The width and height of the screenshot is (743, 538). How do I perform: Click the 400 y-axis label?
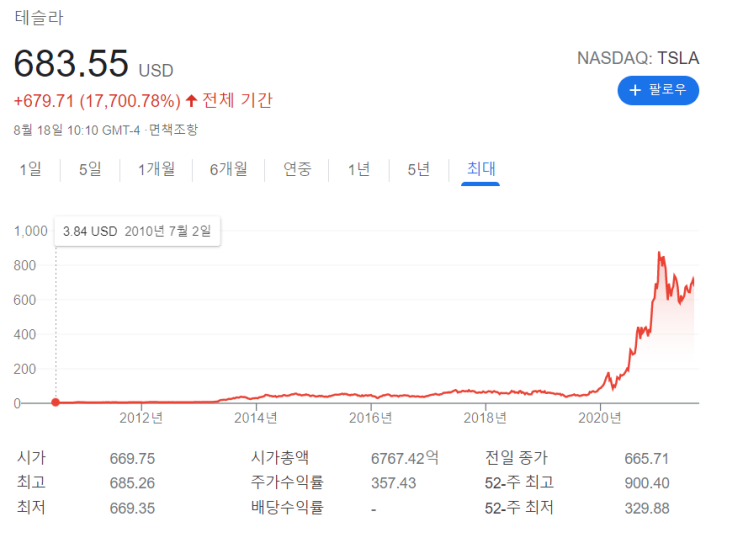pos(25,335)
